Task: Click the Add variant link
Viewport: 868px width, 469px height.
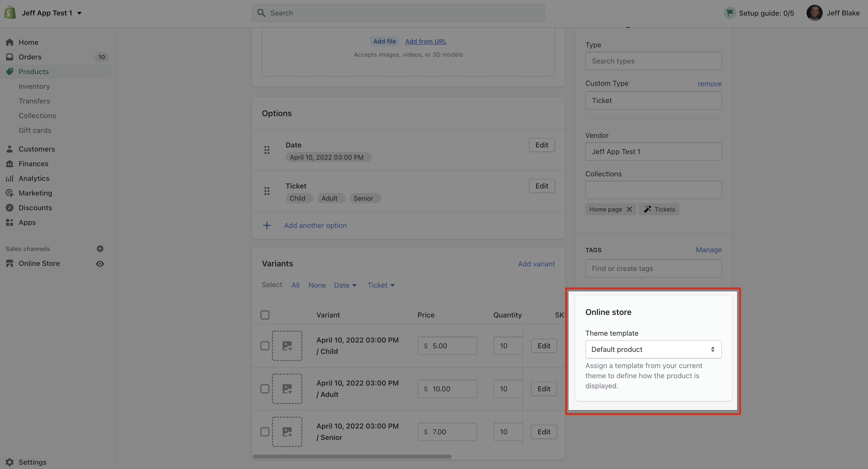Action: pyautogui.click(x=536, y=264)
